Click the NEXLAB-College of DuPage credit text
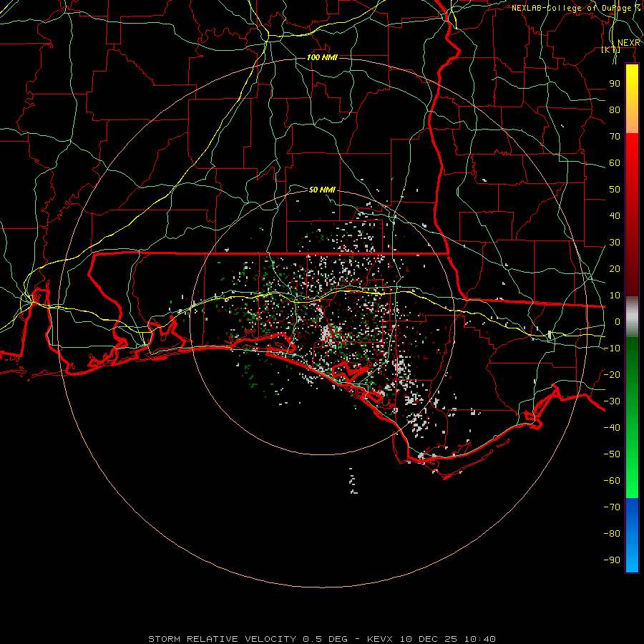This screenshot has width=644, height=644. (x=576, y=8)
